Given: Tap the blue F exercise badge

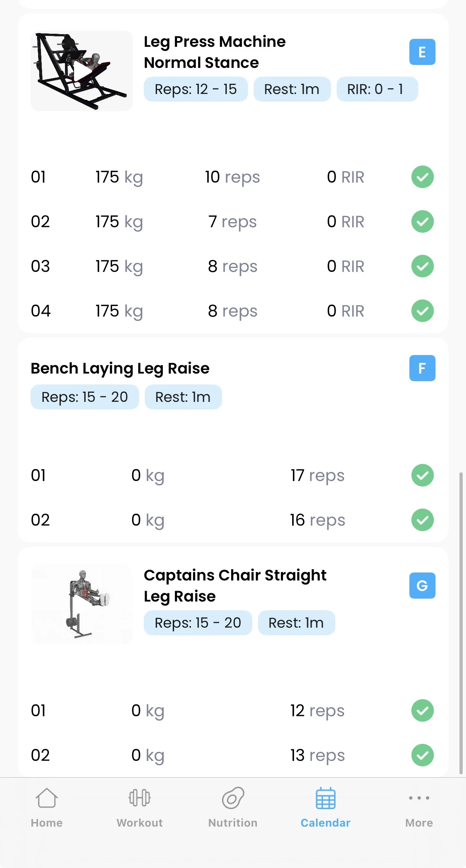Looking at the screenshot, I should pyautogui.click(x=422, y=368).
